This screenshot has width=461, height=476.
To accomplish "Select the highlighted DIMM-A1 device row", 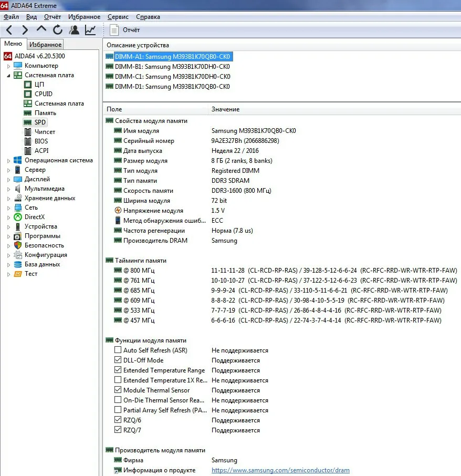I will 172,56.
